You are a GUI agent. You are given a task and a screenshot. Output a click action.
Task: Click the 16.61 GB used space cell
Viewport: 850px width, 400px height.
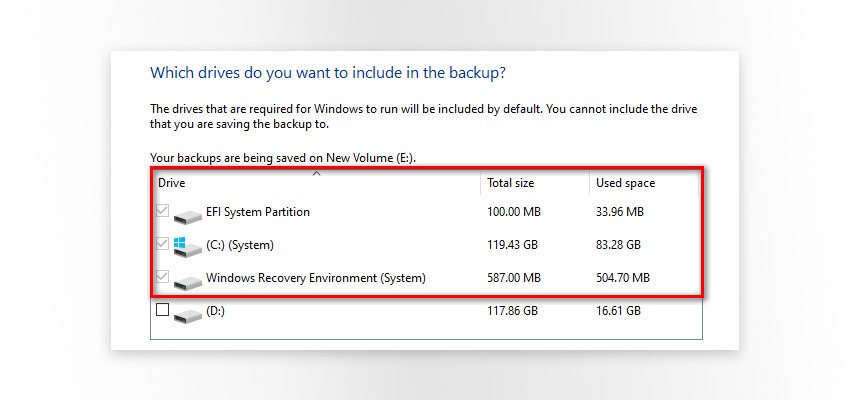[x=618, y=311]
